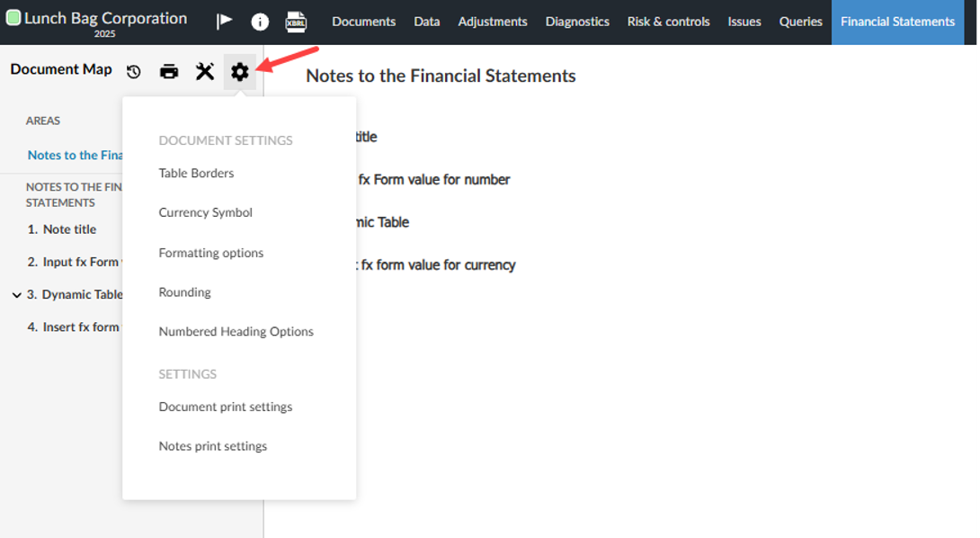The image size is (980, 538).
Task: Click the printer icon
Action: coord(169,71)
